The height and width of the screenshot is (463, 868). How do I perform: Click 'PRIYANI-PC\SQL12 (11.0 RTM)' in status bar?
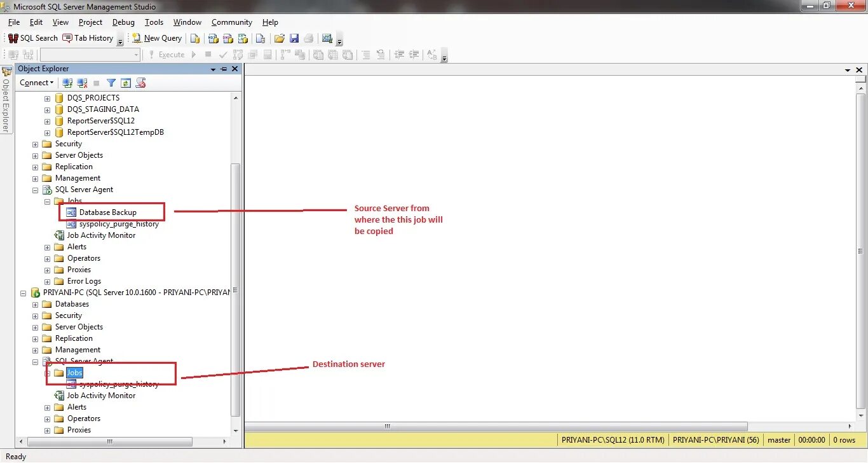pyautogui.click(x=613, y=440)
